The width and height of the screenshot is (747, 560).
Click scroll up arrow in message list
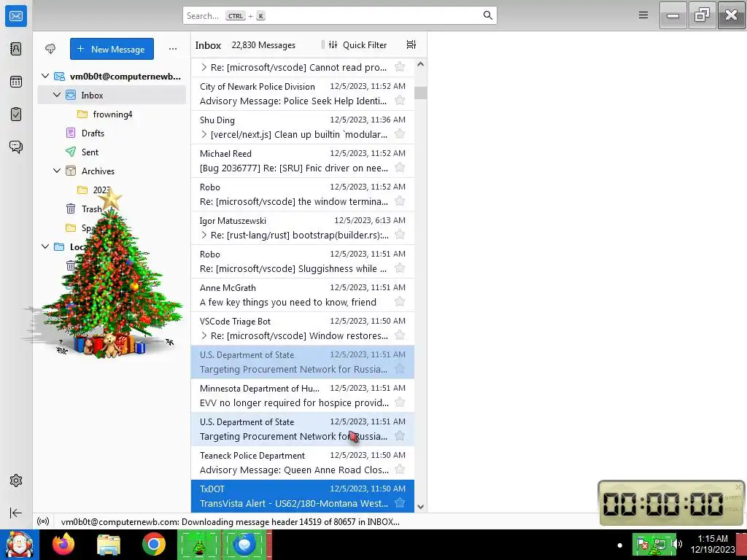(421, 64)
